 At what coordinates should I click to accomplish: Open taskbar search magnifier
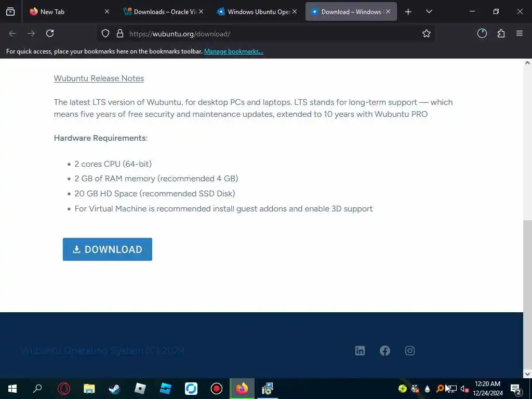[37, 389]
